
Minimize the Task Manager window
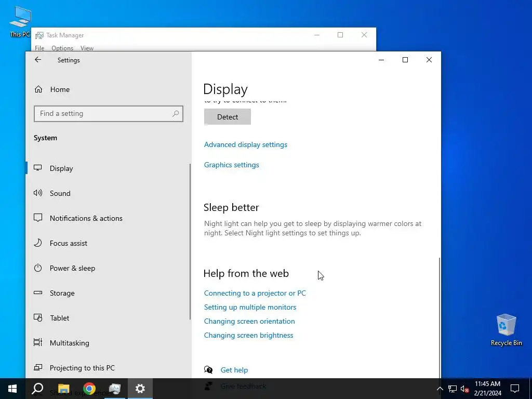317,35
